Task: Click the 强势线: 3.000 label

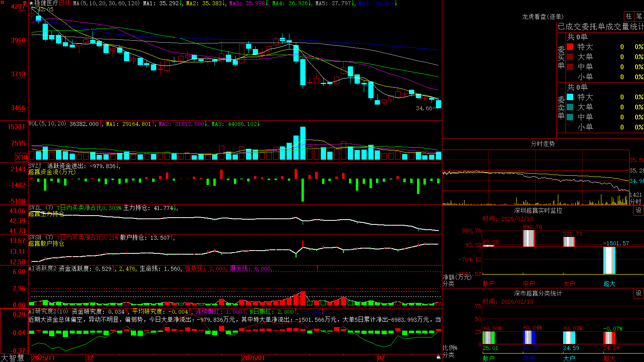Action: [205, 269]
